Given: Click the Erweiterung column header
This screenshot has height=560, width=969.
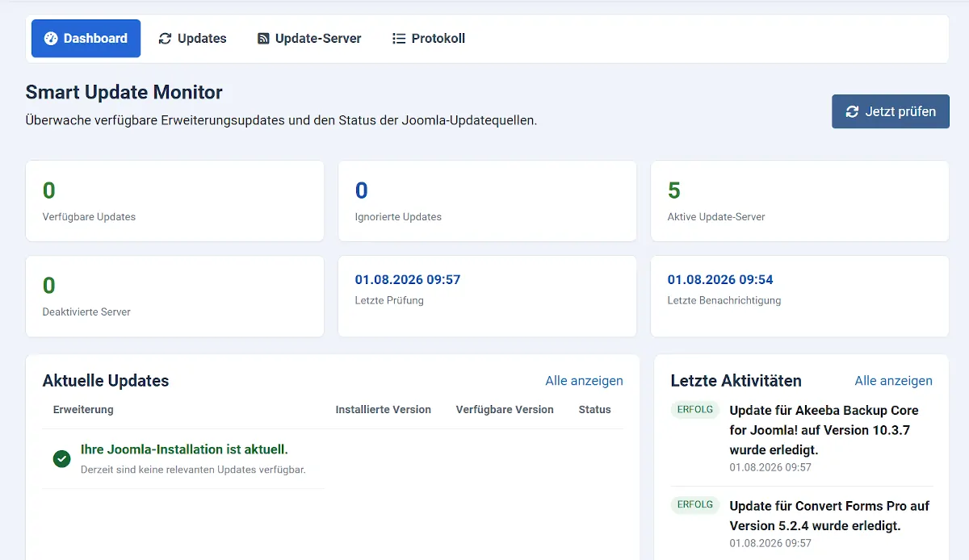Looking at the screenshot, I should 83,410.
